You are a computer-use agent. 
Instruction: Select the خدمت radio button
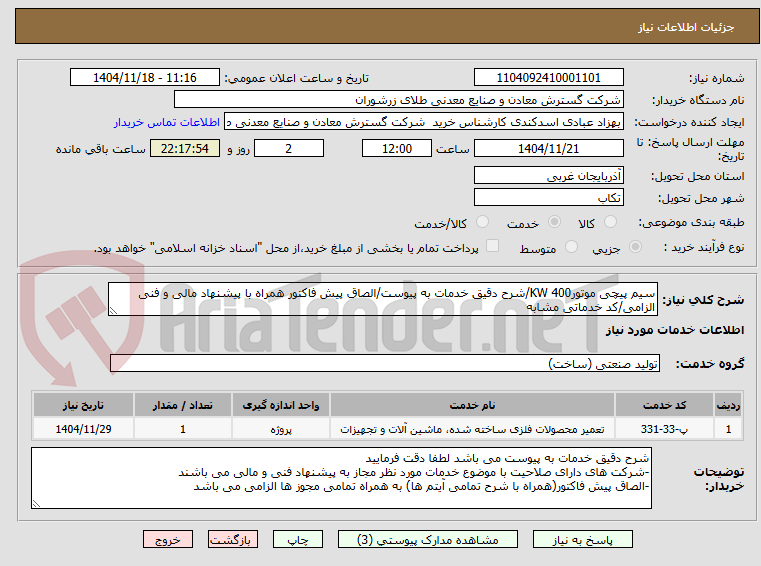(x=554, y=222)
